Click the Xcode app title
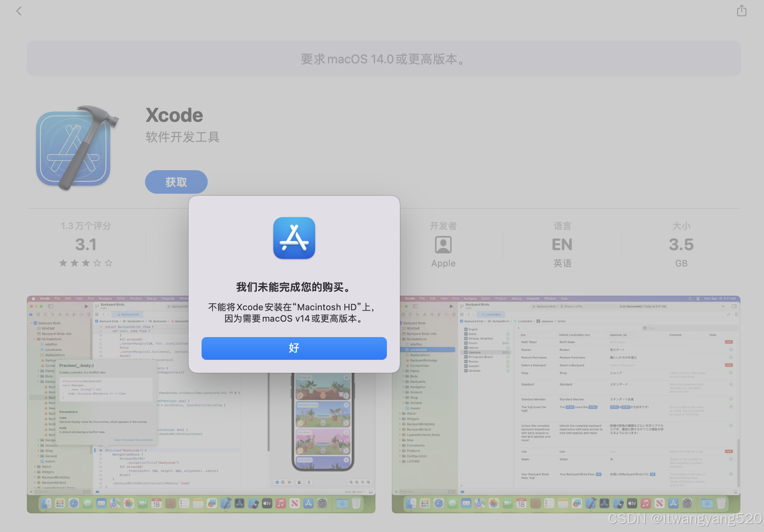Screen dimensions: 764x532 coord(174,115)
